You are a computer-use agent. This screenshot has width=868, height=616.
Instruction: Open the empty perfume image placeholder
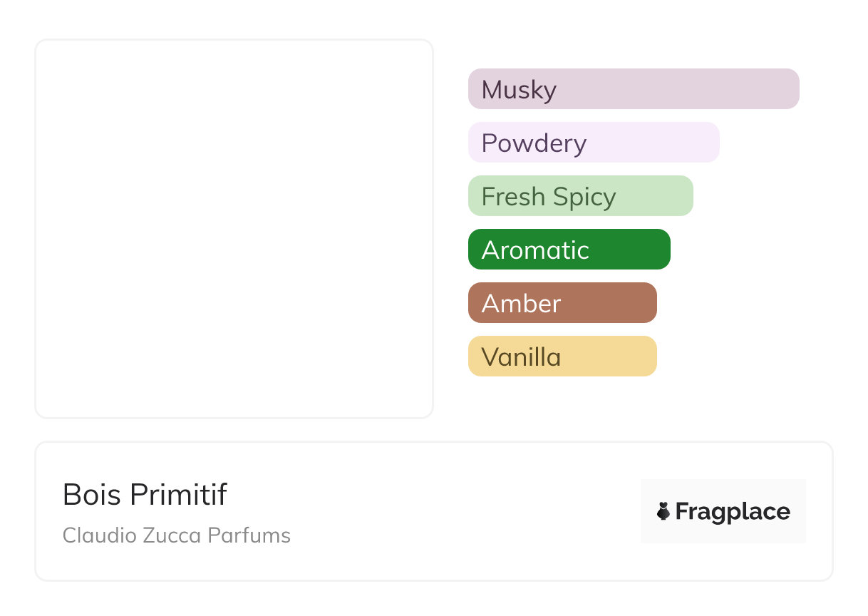click(x=234, y=228)
